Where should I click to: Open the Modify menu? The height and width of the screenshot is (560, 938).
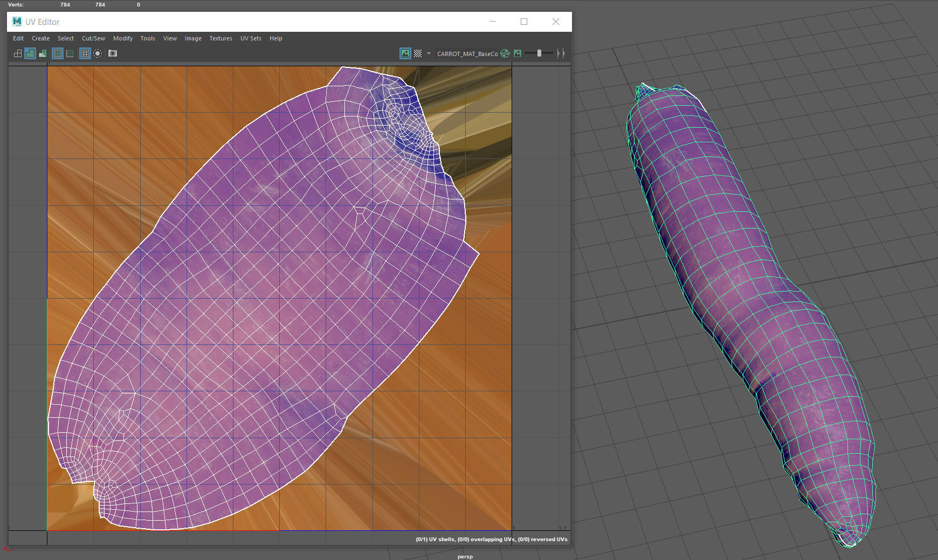pyautogui.click(x=123, y=38)
